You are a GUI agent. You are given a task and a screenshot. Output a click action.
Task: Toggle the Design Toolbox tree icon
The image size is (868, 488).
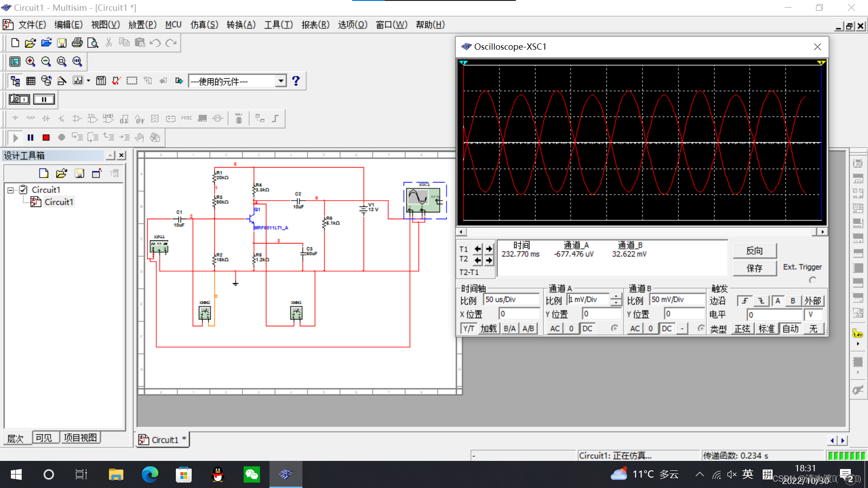tap(15, 81)
